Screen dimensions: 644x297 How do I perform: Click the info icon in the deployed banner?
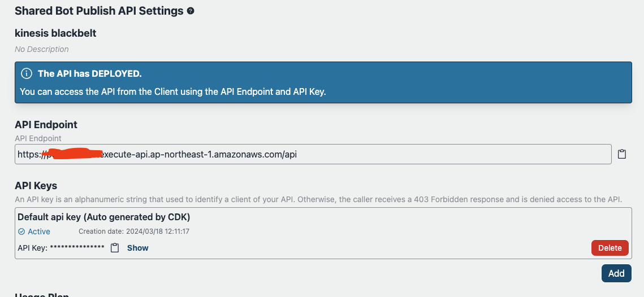tap(26, 74)
